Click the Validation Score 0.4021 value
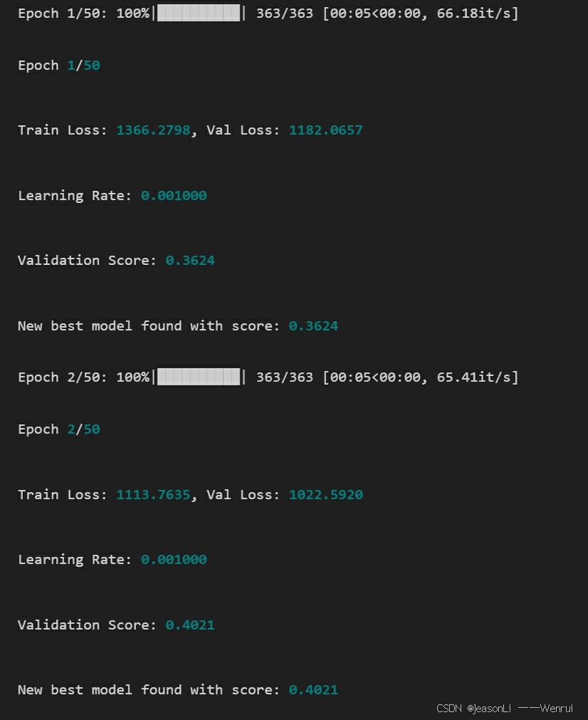The height and width of the screenshot is (720, 588). (190, 625)
